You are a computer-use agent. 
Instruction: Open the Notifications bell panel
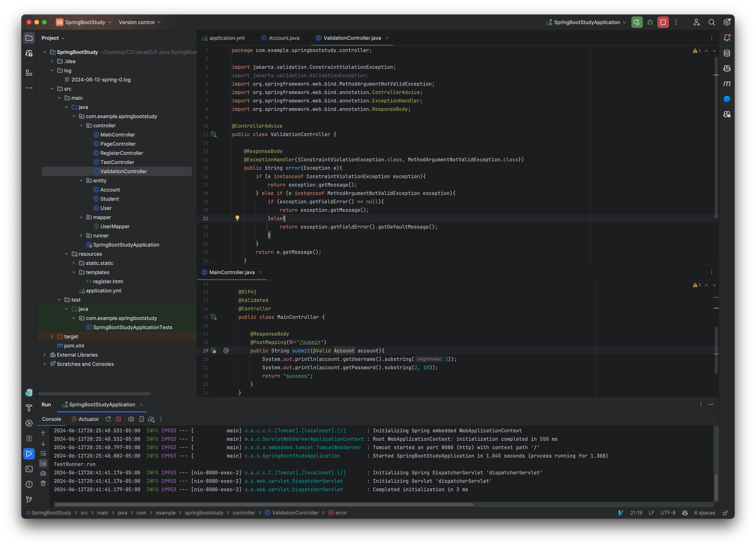pyautogui.click(x=727, y=38)
